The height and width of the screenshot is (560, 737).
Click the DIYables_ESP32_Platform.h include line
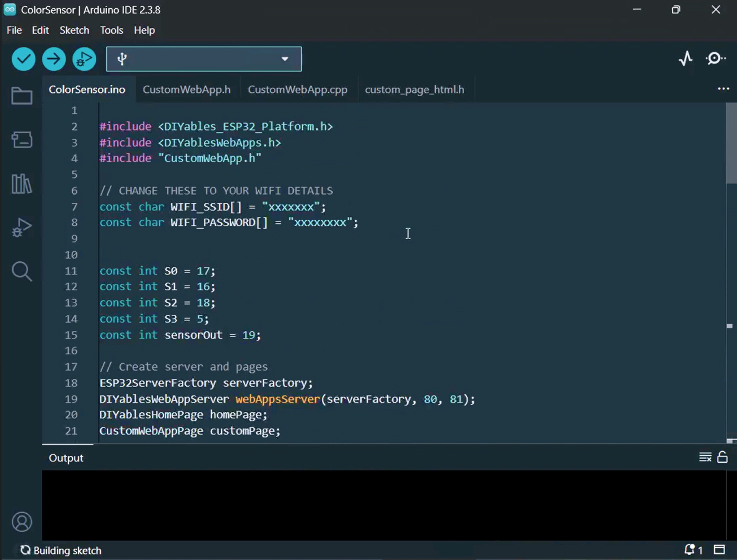point(216,127)
